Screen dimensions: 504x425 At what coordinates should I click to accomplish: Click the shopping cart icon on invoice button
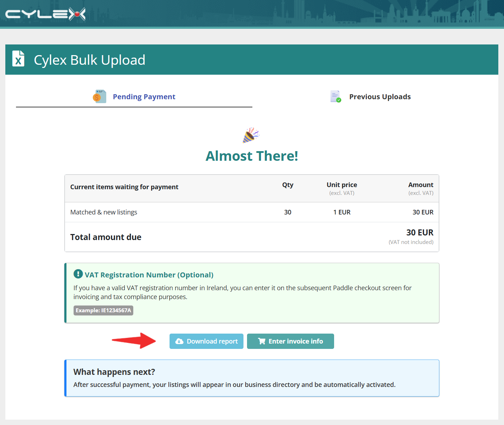coord(262,341)
